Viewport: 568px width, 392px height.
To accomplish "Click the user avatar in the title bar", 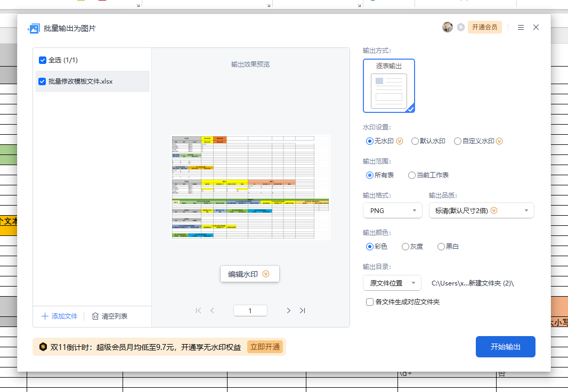I will [x=448, y=27].
